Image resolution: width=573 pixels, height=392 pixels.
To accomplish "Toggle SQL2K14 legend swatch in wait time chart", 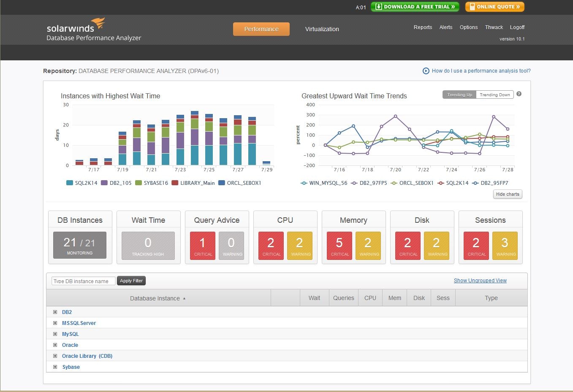I will [x=70, y=183].
